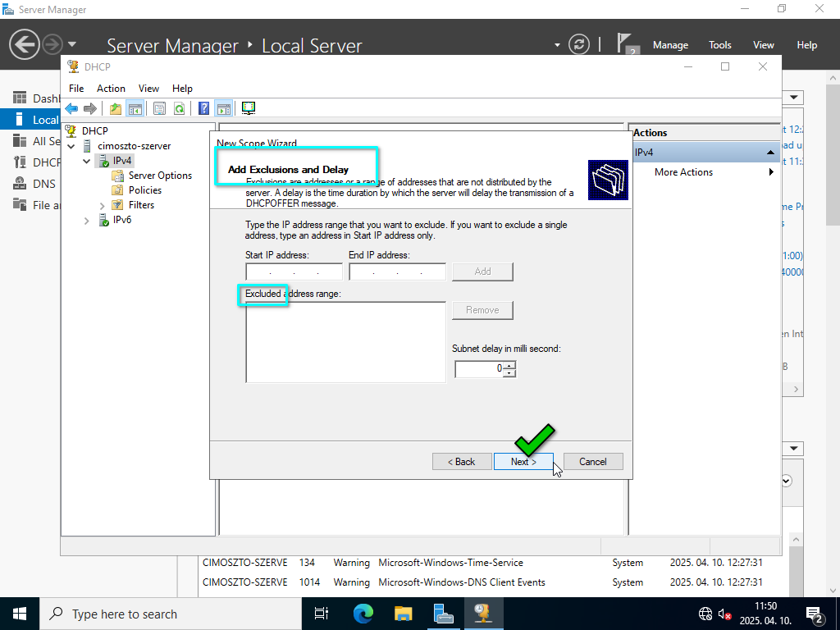Click the Server Manager refresh circle icon

point(579,44)
